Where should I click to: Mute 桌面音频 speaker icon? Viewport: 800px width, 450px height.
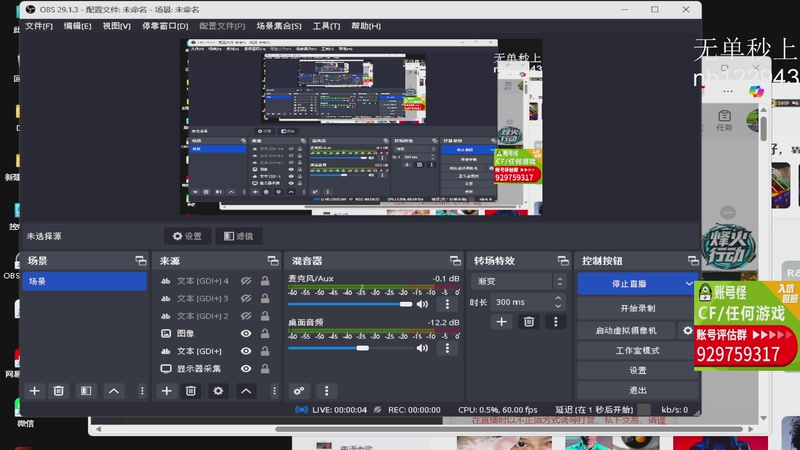(x=422, y=348)
